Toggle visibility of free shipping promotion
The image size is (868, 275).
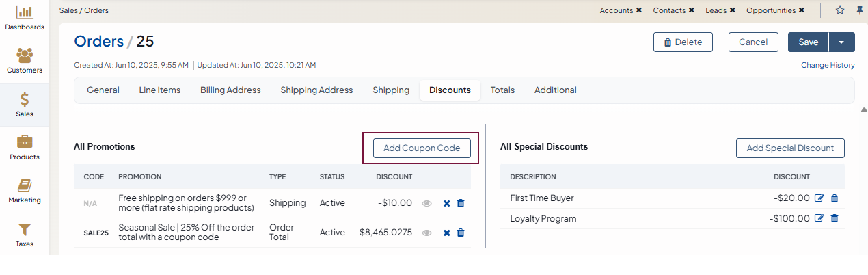tap(427, 203)
